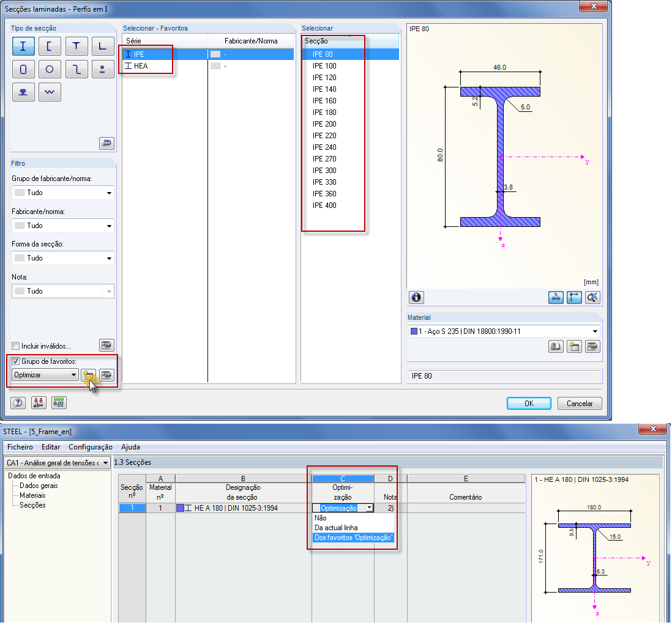Click the blue material color swatch in row 1
The image size is (672, 625).
point(181,508)
